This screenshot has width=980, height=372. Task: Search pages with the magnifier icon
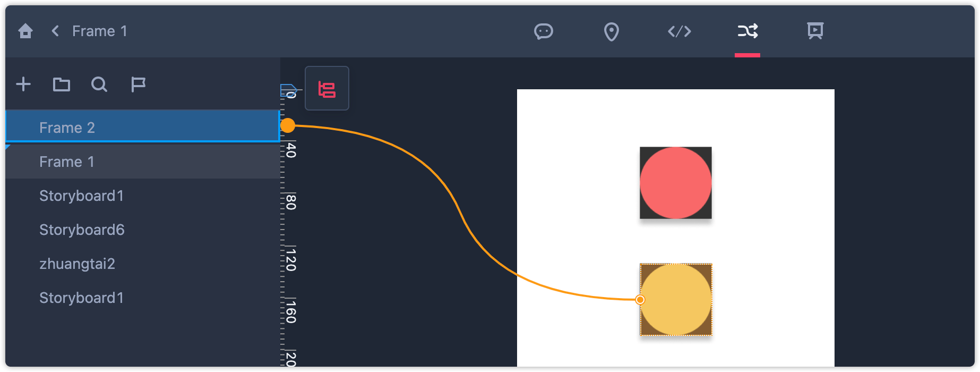(99, 84)
